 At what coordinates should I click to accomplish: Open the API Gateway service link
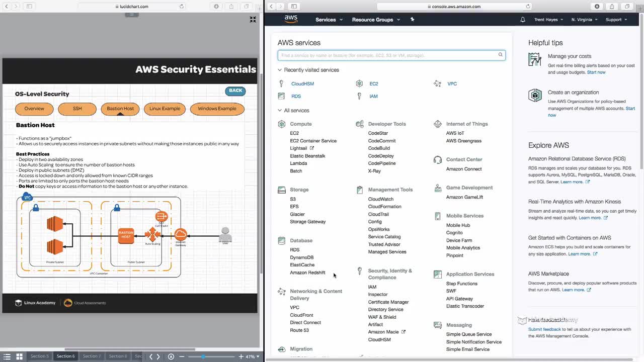pyautogui.click(x=459, y=299)
